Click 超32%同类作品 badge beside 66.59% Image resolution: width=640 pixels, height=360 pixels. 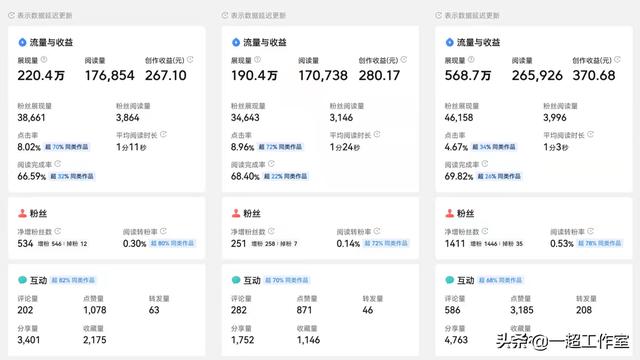pyautogui.click(x=72, y=176)
